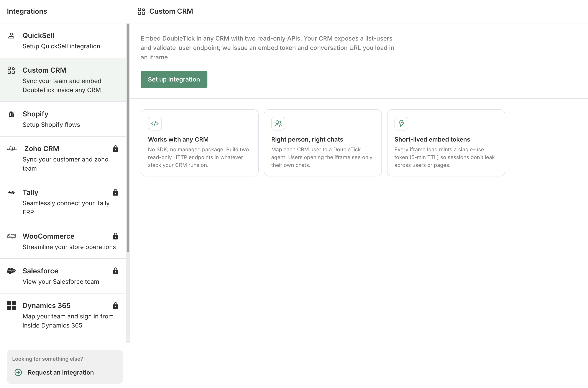Click the Works with any CRM card
The image size is (588, 388).
(x=200, y=143)
